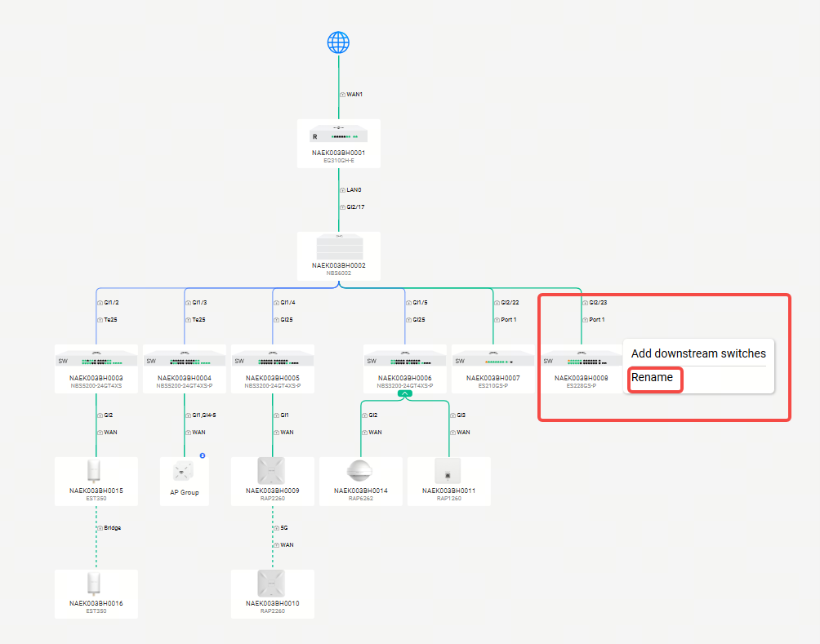The width and height of the screenshot is (820, 644).
Task: Click the NAEK003BH0004 switch name label
Action: pyautogui.click(x=185, y=378)
